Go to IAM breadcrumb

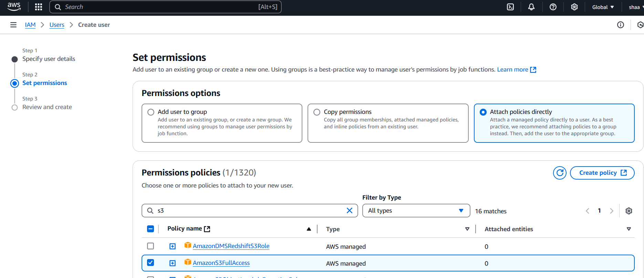click(30, 25)
